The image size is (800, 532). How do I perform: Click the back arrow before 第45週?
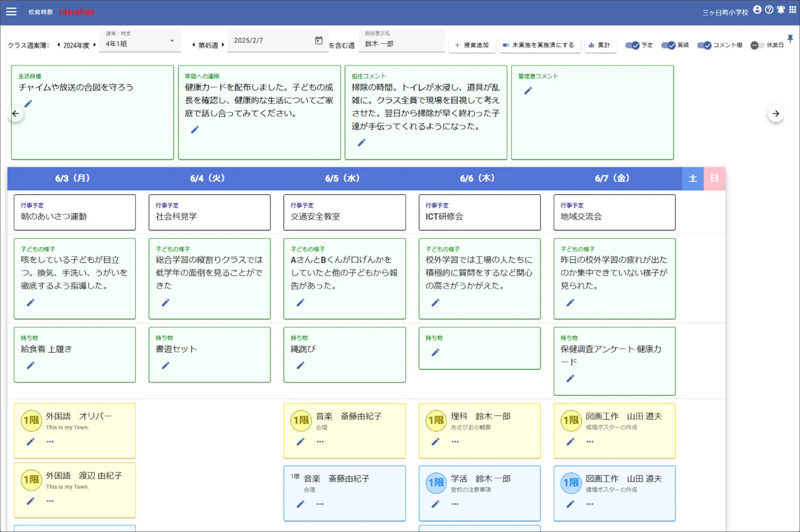coord(193,45)
